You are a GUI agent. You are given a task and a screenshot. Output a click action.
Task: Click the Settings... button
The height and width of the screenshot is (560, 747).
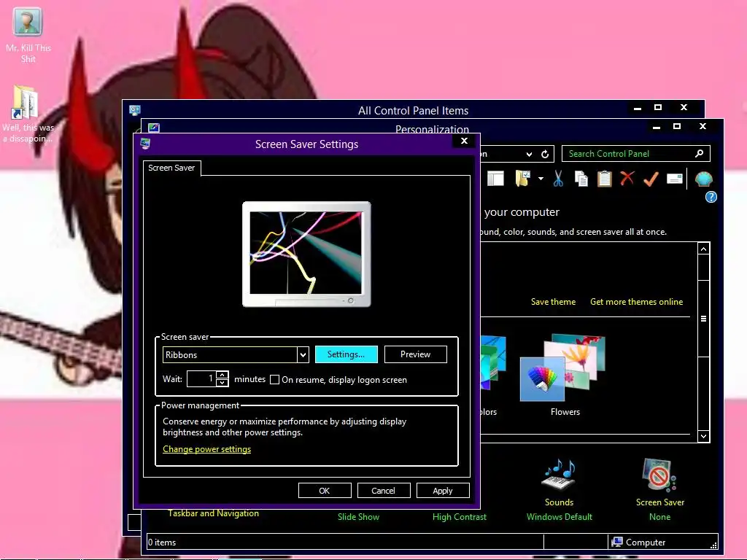click(347, 354)
